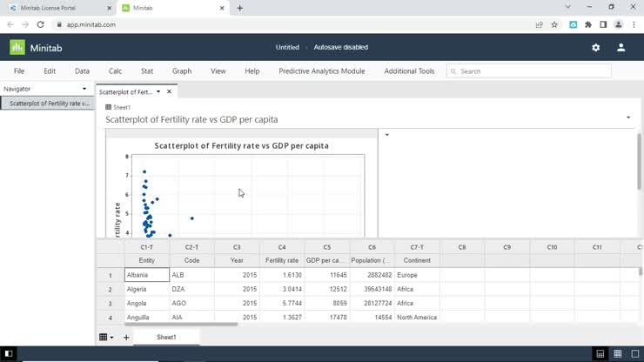Expand the Navigator dropdown

84,89
